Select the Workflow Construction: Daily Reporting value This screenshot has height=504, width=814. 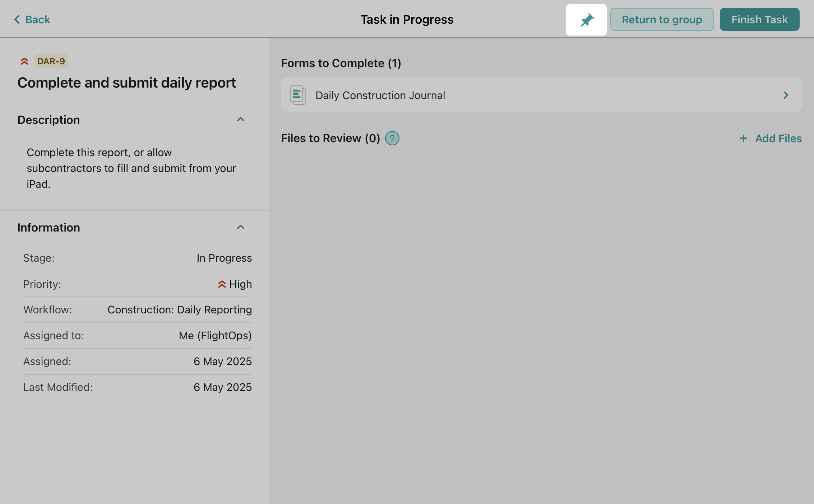point(180,310)
